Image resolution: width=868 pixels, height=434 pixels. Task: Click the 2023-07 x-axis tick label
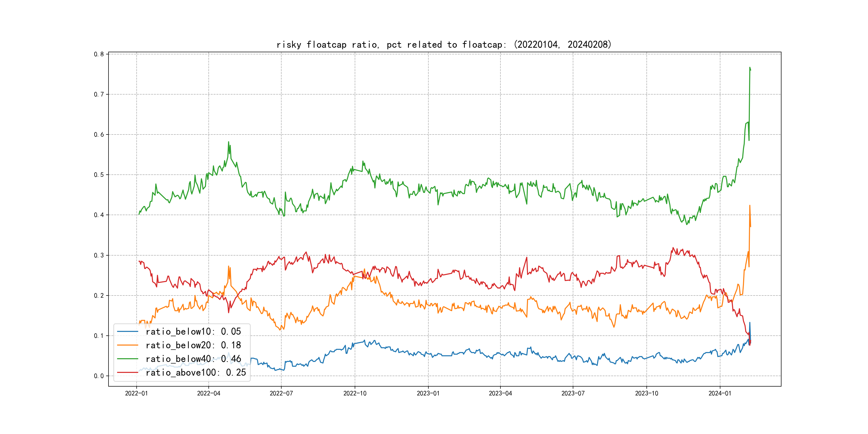[573, 393]
